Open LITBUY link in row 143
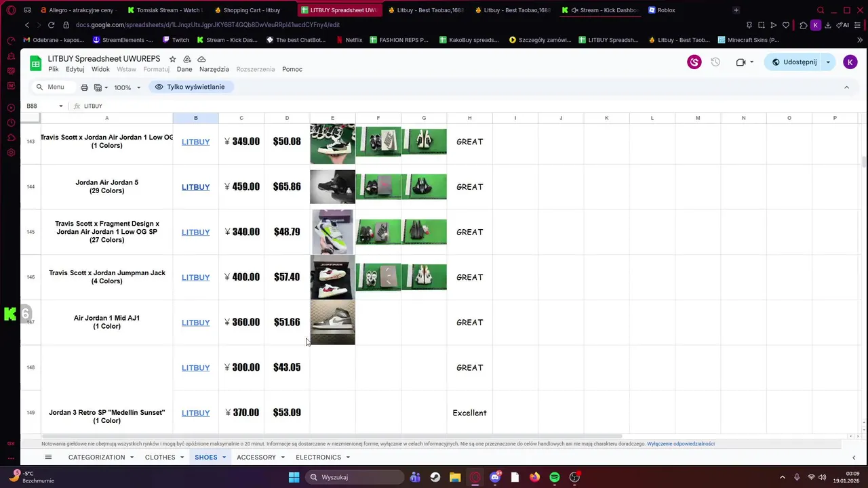868x488 pixels. coord(195,142)
